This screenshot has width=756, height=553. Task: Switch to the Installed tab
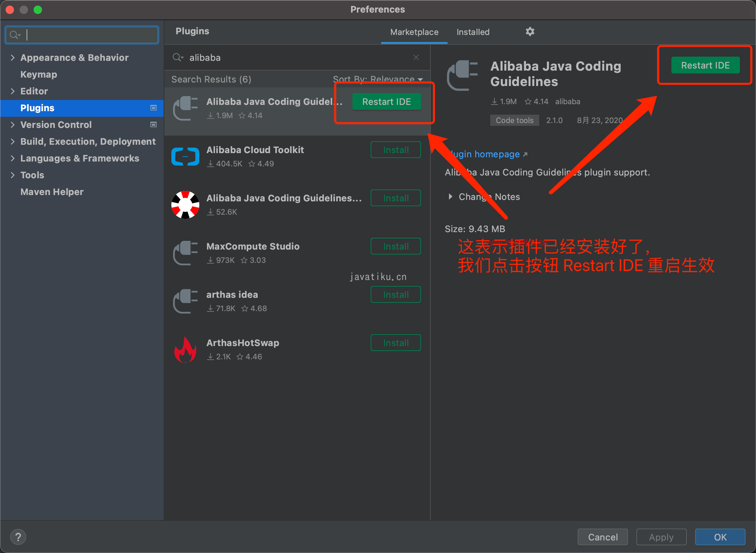coord(473,32)
